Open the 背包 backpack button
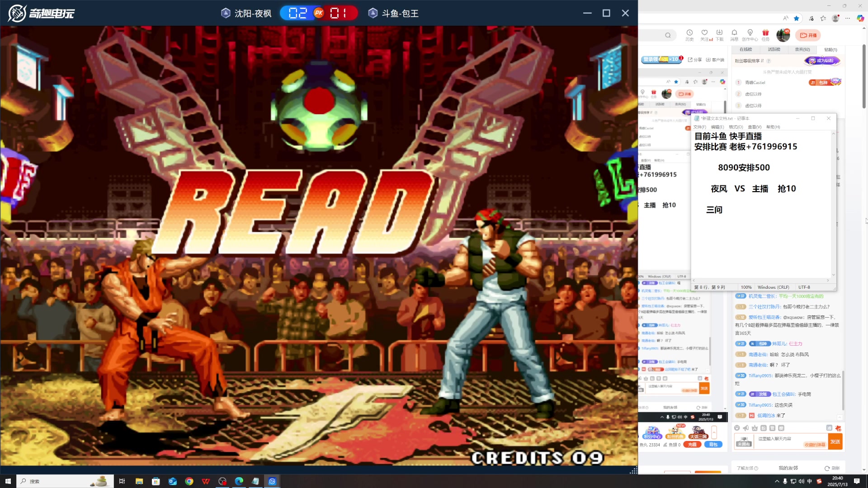The height and width of the screenshot is (488, 868). coord(713,445)
